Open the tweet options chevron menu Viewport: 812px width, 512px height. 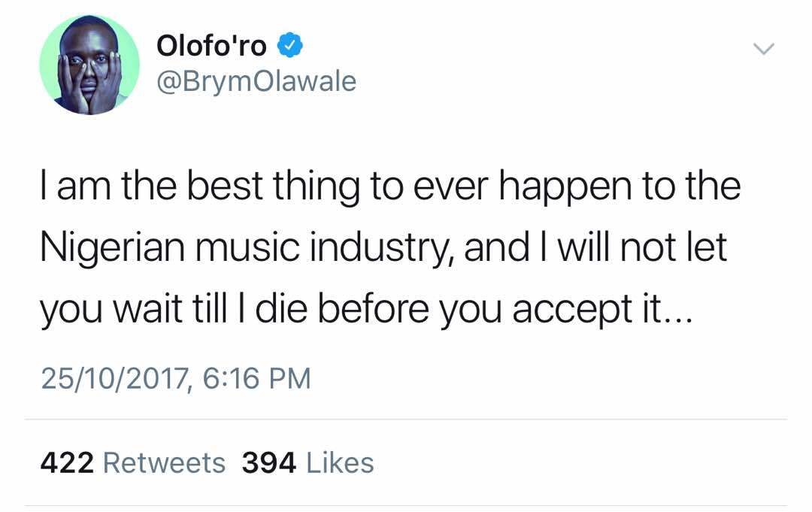click(x=763, y=49)
